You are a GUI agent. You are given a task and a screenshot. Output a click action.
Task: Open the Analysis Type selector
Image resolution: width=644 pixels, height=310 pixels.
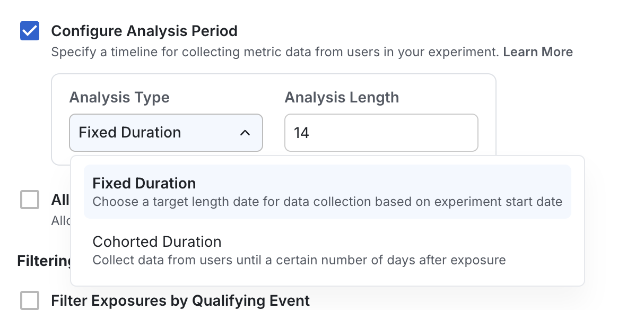coord(166,133)
